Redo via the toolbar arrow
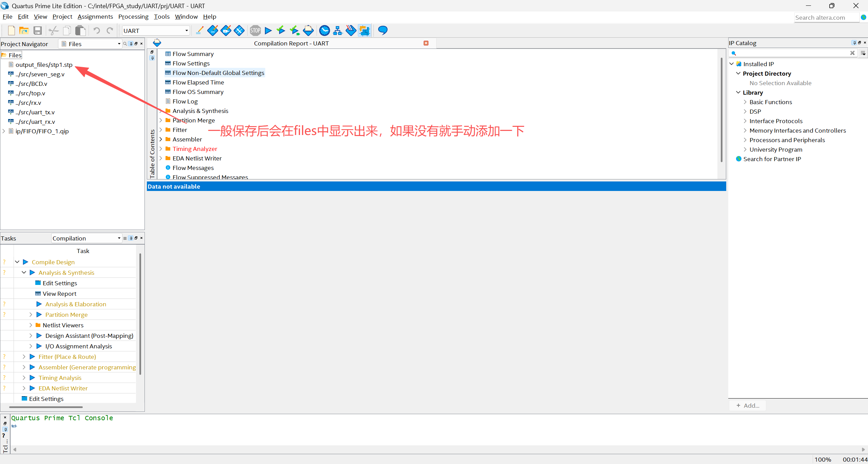This screenshot has height=464, width=868. coord(110,31)
